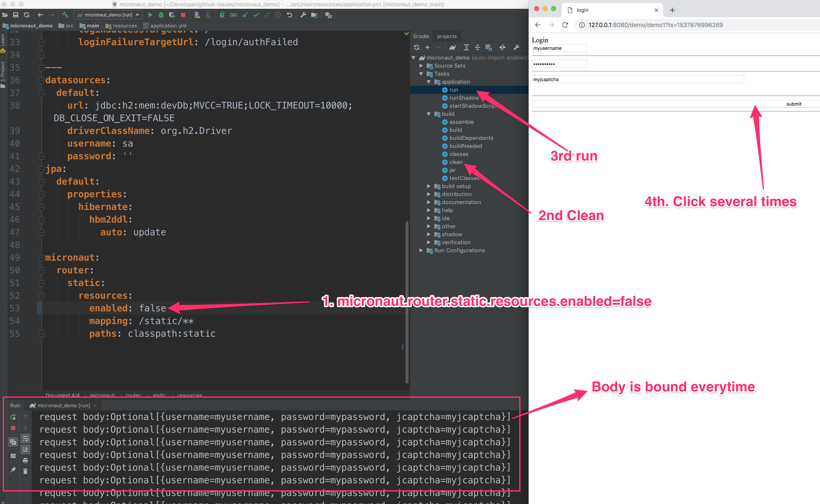The height and width of the screenshot is (504, 820).
Task: Execute Gradle task via elephant icon
Action: pos(452,47)
